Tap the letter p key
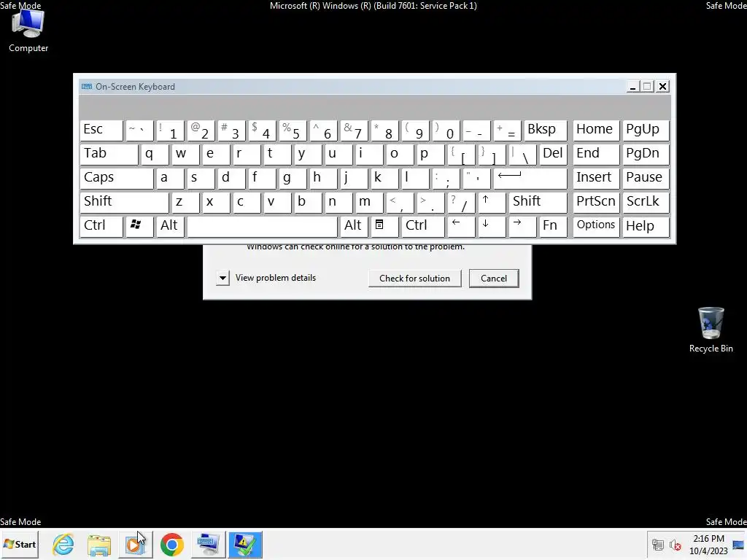The height and width of the screenshot is (560, 747). click(x=430, y=154)
